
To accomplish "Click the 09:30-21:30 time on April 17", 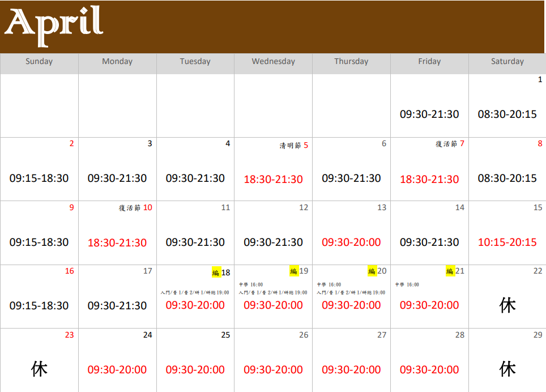I will [x=117, y=306].
